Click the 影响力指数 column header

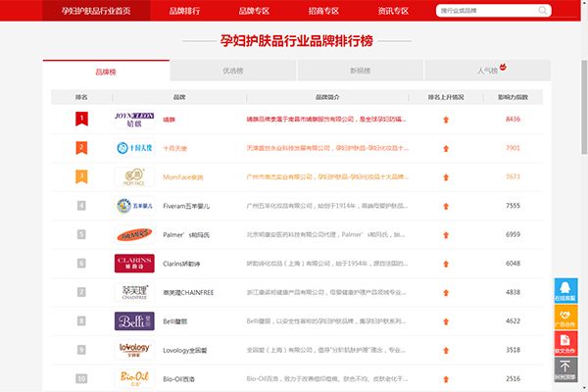pyautogui.click(x=513, y=97)
